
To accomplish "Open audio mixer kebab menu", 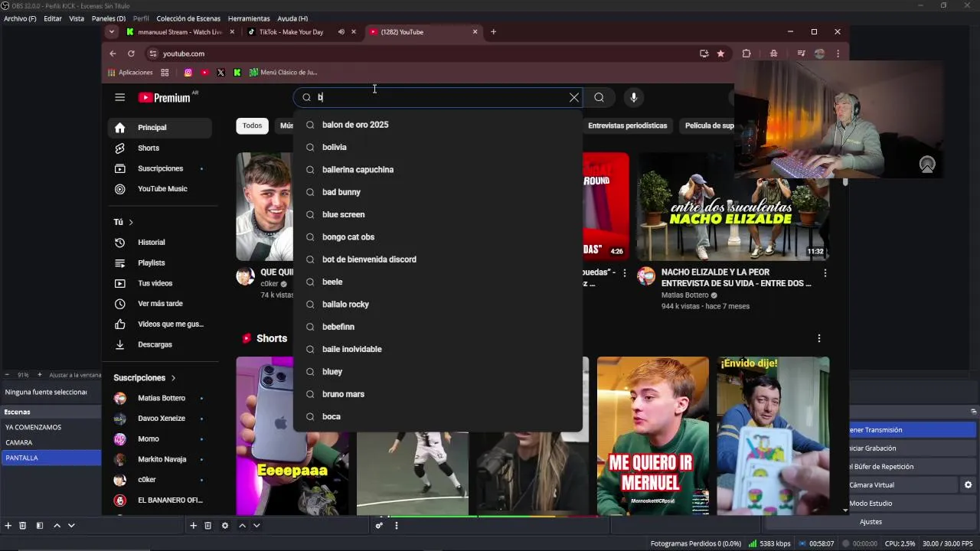I will click(396, 526).
